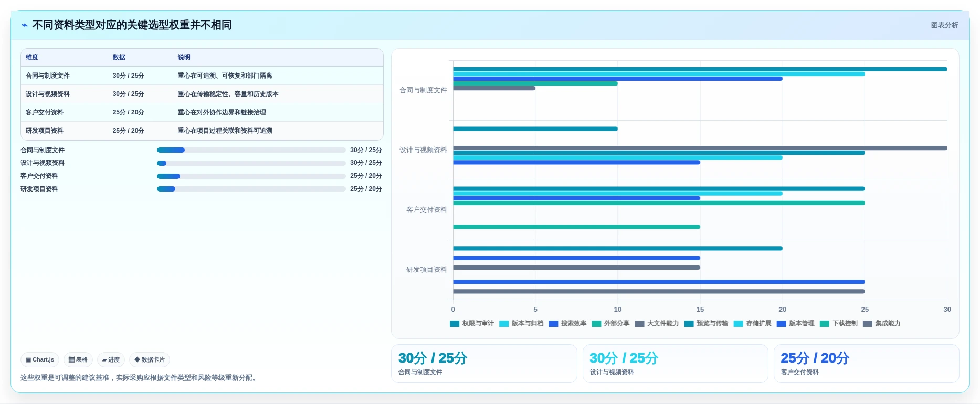
Task: Click the 30 tick on the chart x-axis
Action: [947, 310]
